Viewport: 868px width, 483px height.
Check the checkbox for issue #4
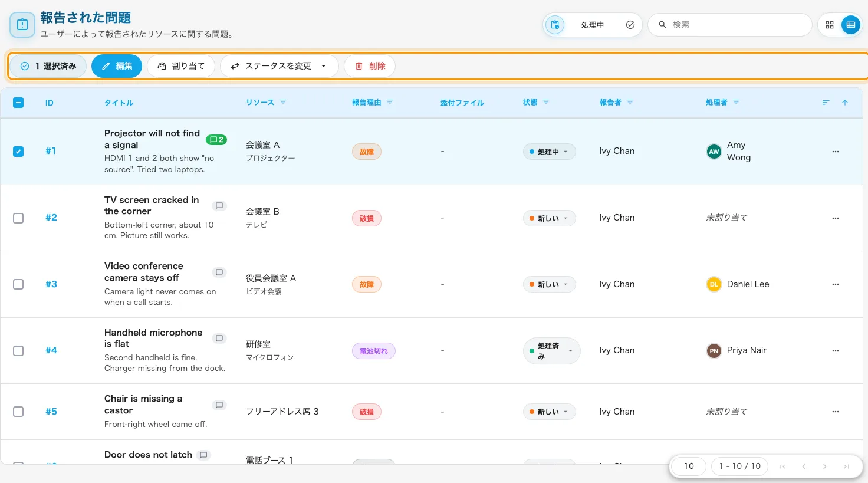pos(18,351)
